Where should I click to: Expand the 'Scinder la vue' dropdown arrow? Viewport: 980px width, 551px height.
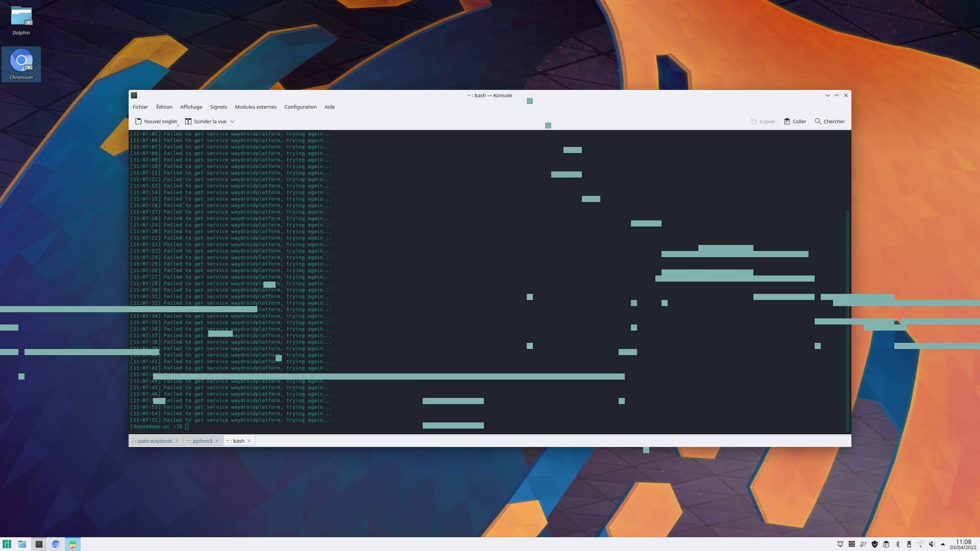(x=233, y=121)
